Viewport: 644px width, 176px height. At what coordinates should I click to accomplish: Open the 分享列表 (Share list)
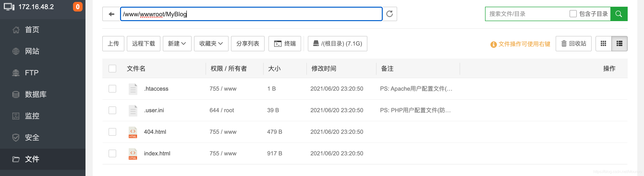click(248, 44)
